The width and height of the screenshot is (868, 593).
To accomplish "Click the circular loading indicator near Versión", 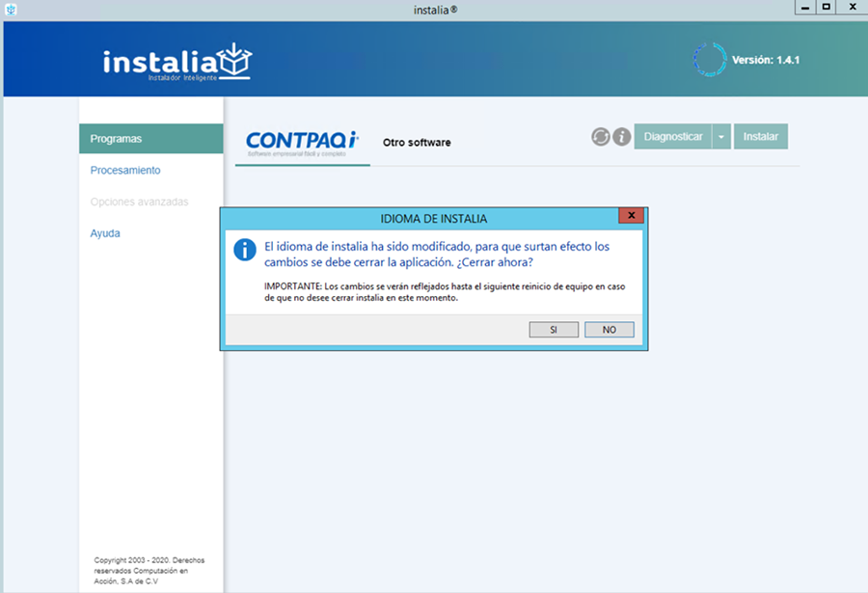I will (x=710, y=59).
